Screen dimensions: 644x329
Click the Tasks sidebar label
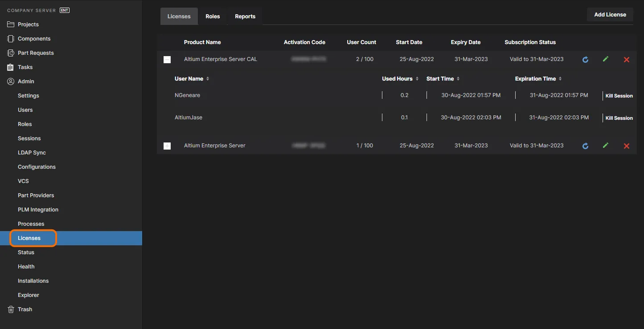[25, 67]
